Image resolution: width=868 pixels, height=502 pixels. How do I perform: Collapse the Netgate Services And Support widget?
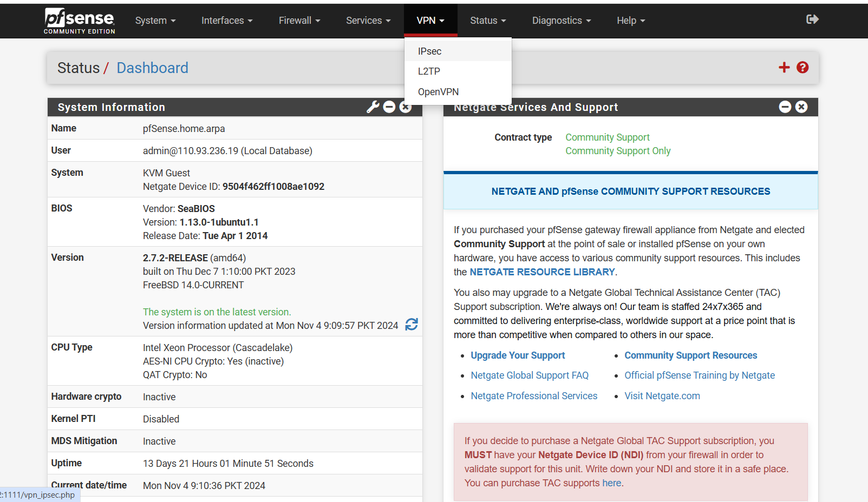(x=785, y=107)
